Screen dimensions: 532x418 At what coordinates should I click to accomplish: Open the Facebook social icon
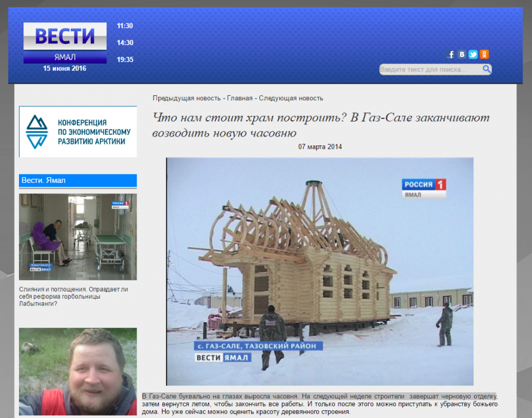[x=451, y=54]
